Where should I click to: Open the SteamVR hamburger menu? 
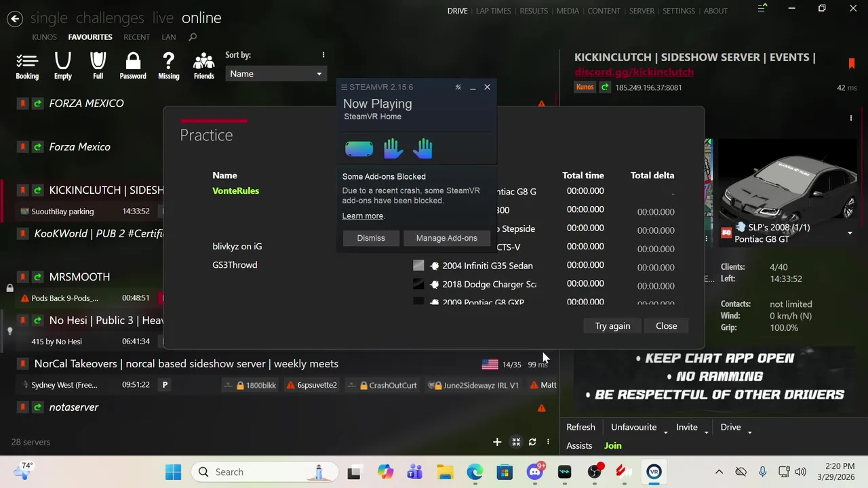(344, 87)
